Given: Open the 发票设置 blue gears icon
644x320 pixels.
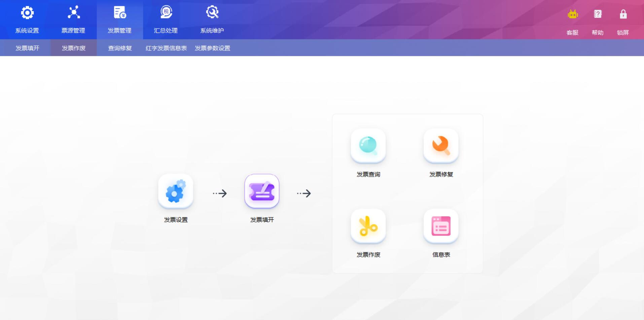Looking at the screenshot, I should click(x=176, y=191).
